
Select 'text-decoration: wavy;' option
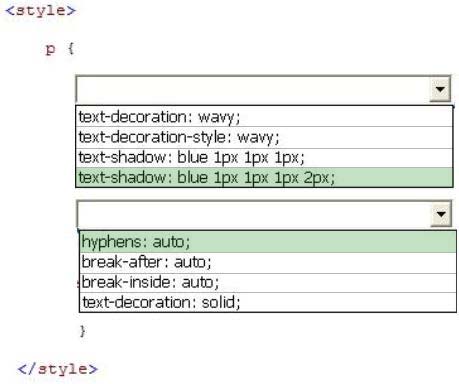(x=264, y=117)
